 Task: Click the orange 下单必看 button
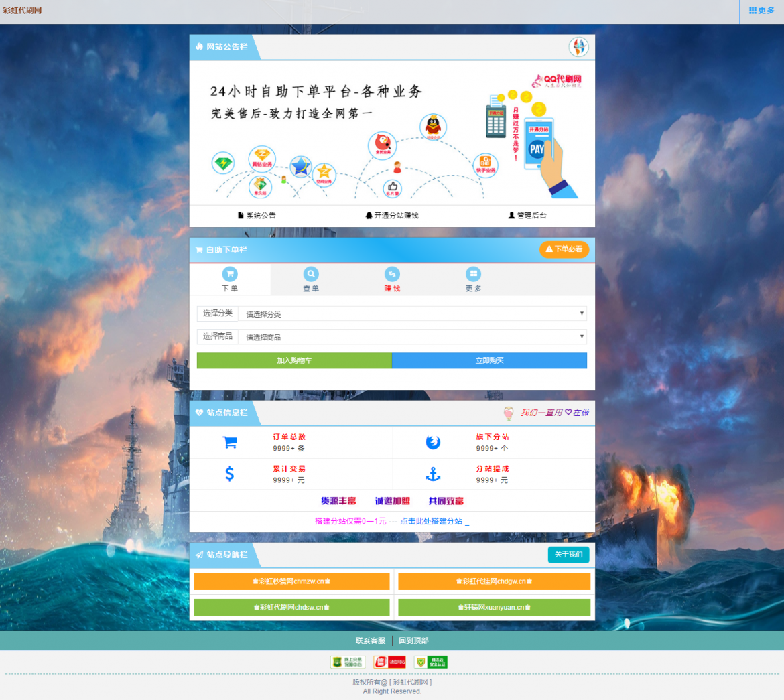pos(564,249)
